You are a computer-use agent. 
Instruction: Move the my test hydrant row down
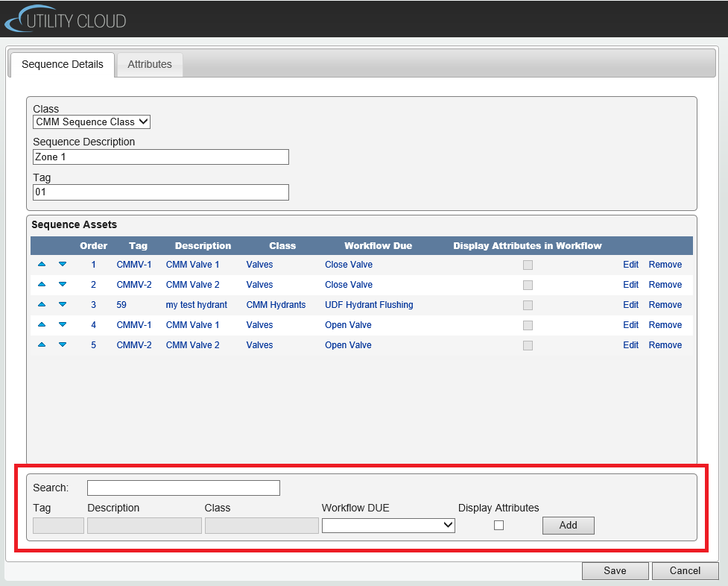click(63, 305)
